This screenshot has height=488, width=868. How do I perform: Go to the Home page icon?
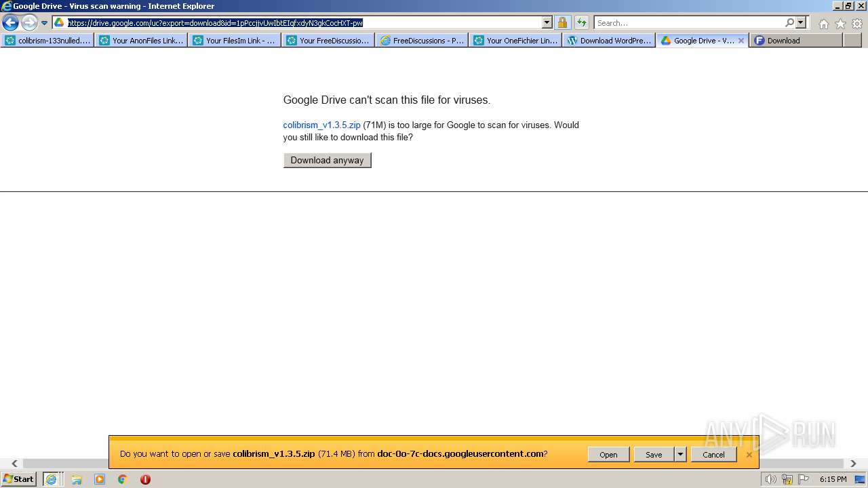823,24
